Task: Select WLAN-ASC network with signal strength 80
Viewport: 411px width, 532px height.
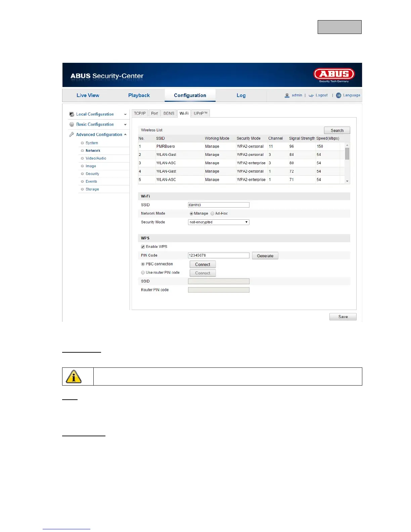Action: click(241, 163)
